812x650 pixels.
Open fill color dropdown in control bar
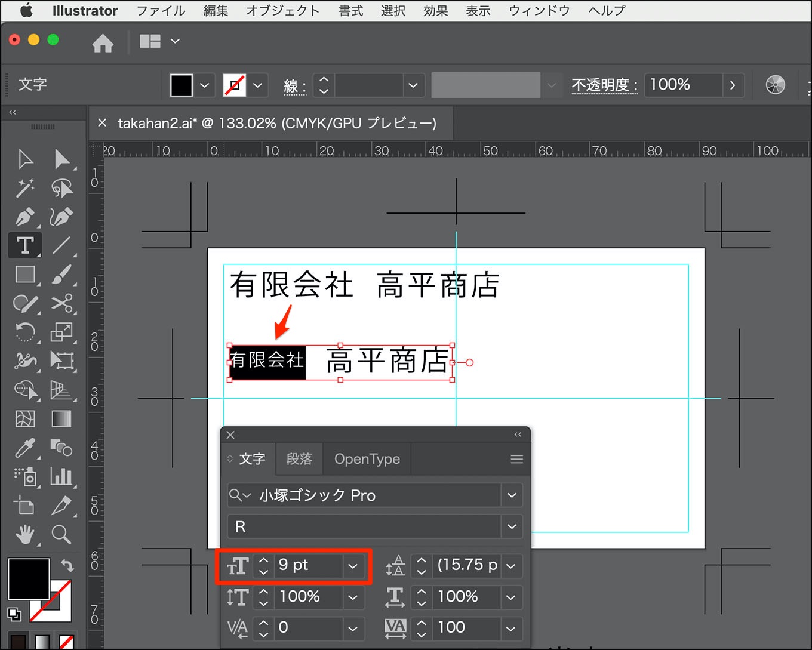(204, 85)
